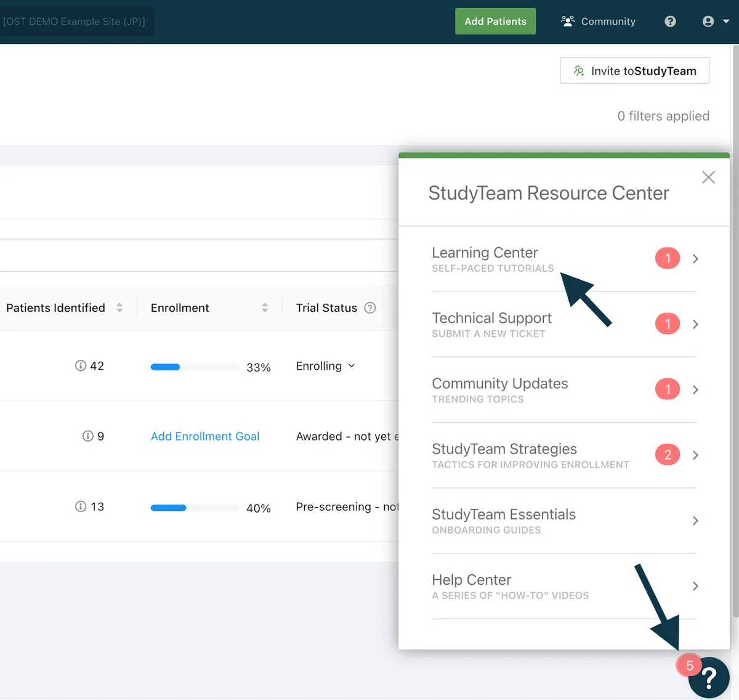This screenshot has height=700, width=739.
Task: Click the Add Patients button
Action: (x=495, y=21)
